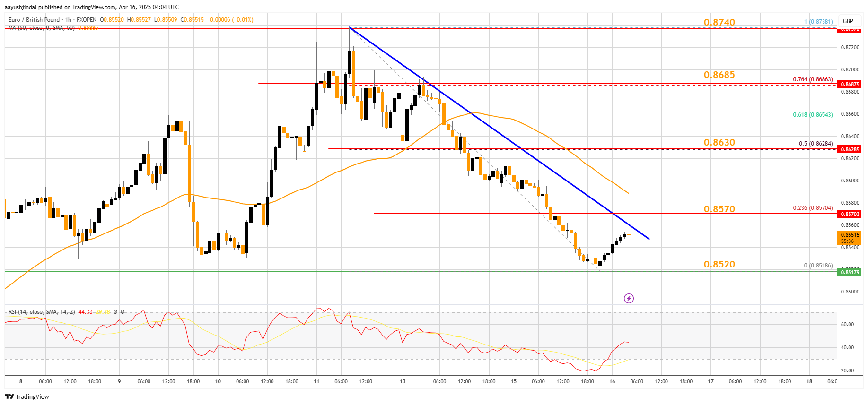Select the RSI (14, close, SMA, 14, 2) legend
868x405 pixels.
click(42, 312)
